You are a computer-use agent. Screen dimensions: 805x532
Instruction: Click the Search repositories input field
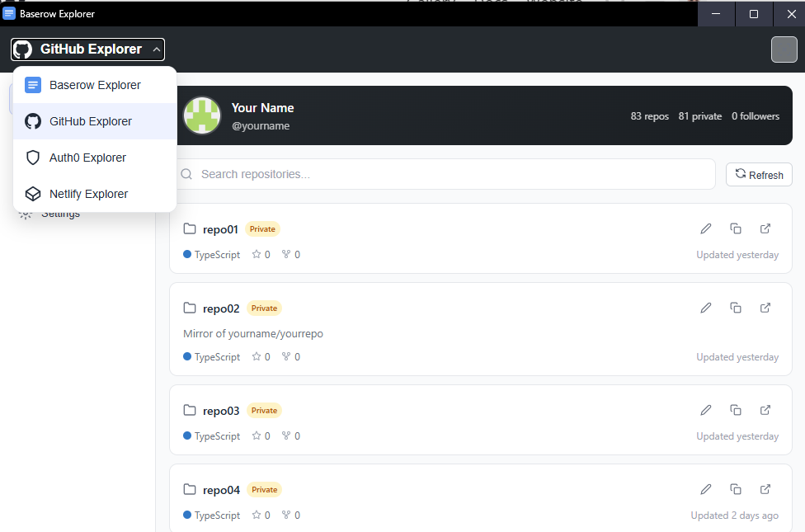pyautogui.click(x=445, y=174)
